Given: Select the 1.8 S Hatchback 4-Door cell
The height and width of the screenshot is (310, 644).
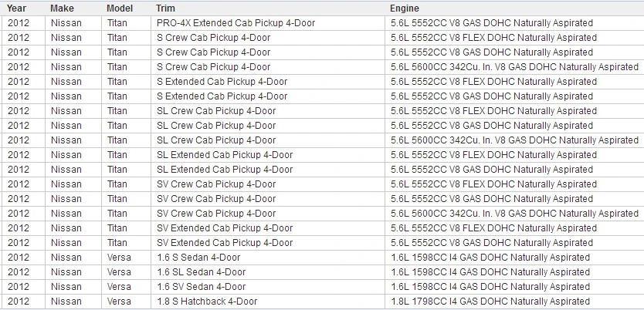Looking at the screenshot, I should [268, 302].
